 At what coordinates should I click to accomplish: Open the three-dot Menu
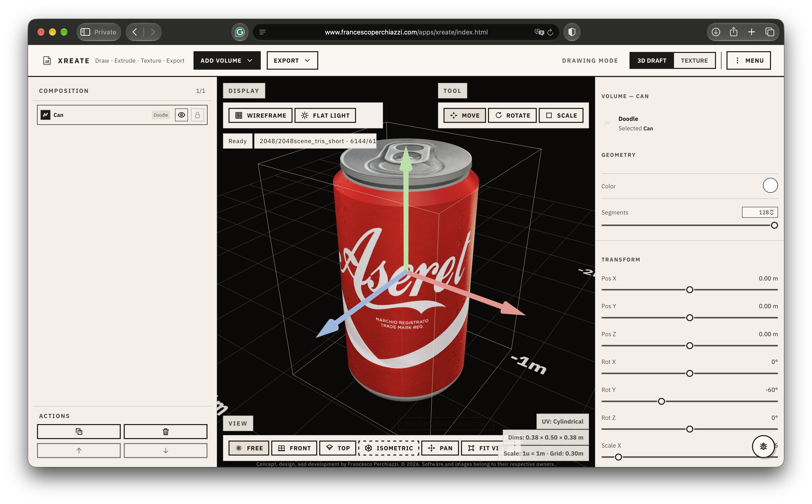click(748, 60)
